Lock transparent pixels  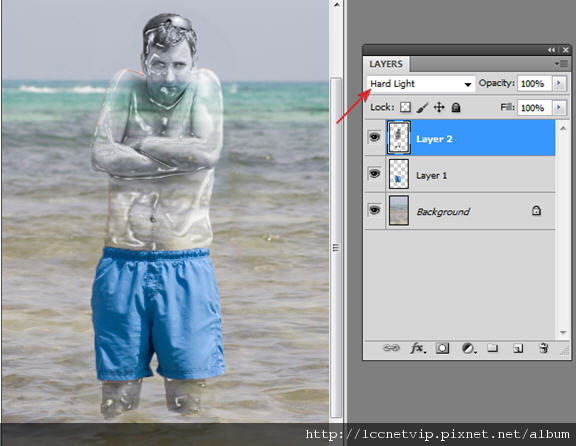[405, 107]
